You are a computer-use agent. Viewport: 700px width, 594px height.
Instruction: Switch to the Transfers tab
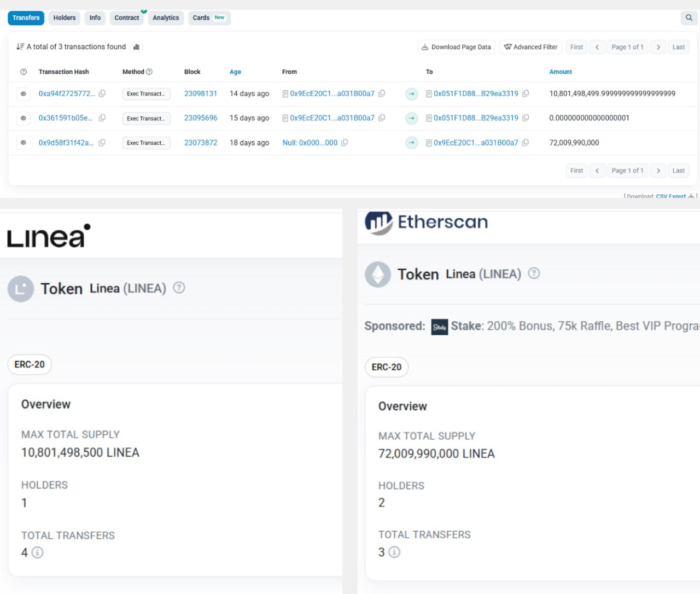26,18
